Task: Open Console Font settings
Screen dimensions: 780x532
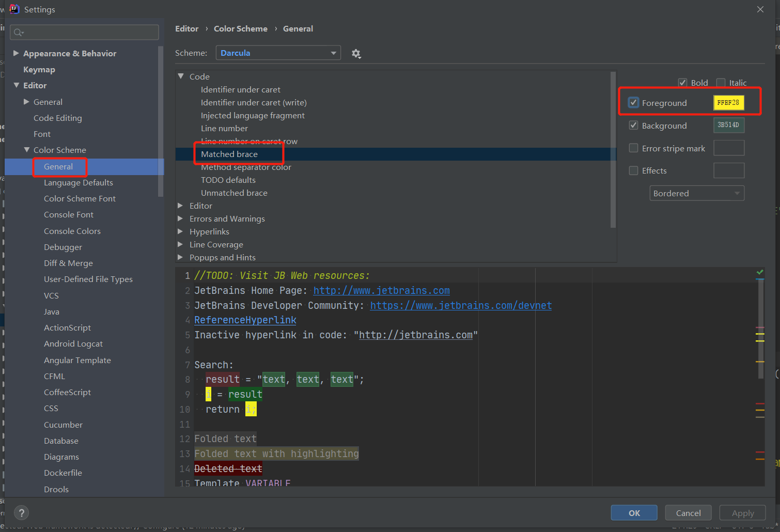Action: click(69, 214)
